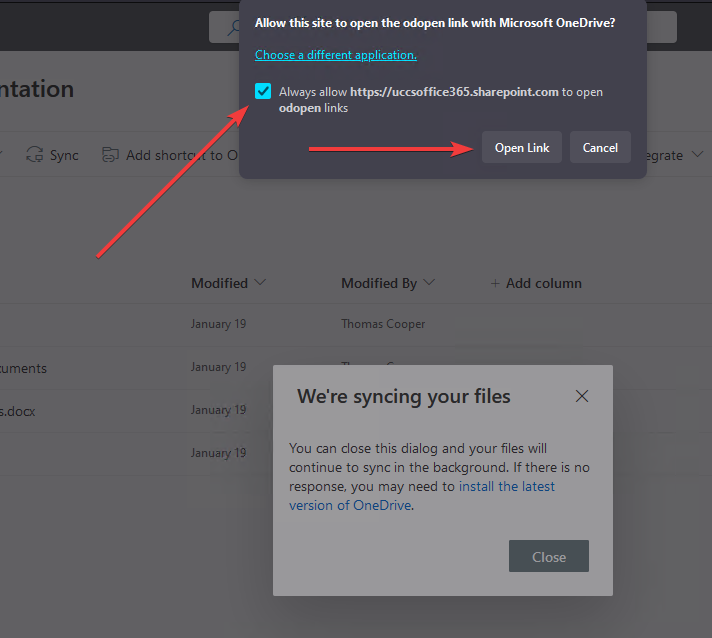Open install the latest version of OneDrive link
Screen dimensions: 712x638
422,496
